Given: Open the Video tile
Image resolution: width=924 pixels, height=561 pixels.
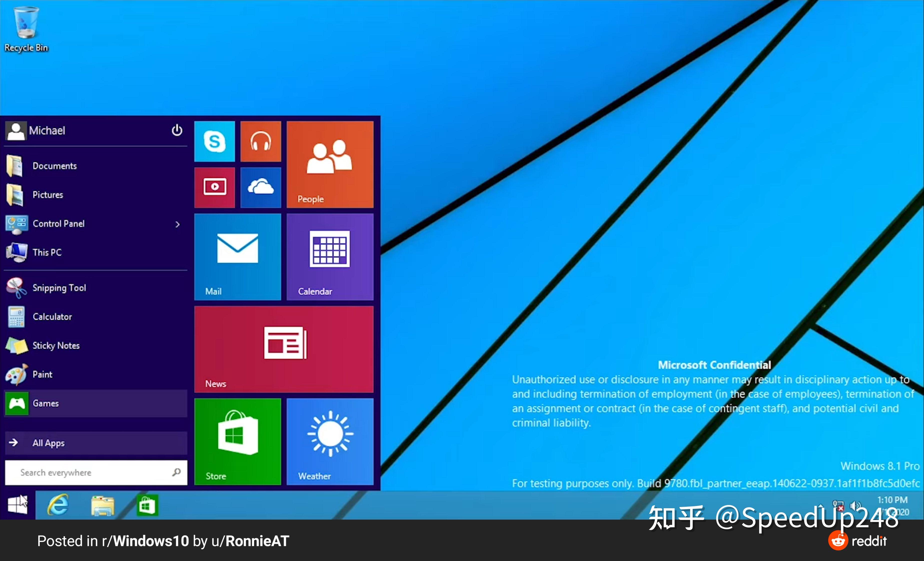Looking at the screenshot, I should tap(215, 187).
